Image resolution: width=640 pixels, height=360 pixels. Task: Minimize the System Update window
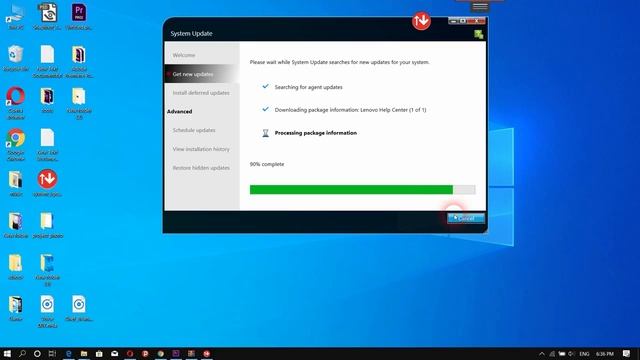[x=453, y=21]
